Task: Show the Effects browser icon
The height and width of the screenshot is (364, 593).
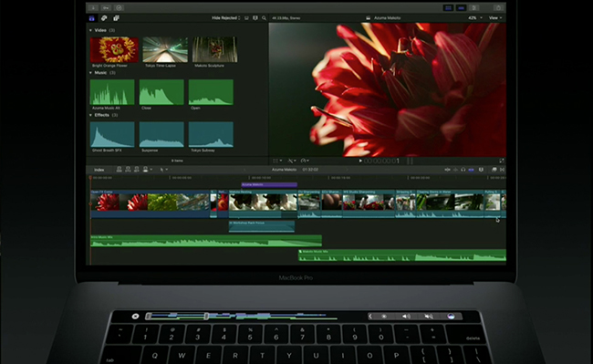Action: pyautogui.click(x=494, y=170)
